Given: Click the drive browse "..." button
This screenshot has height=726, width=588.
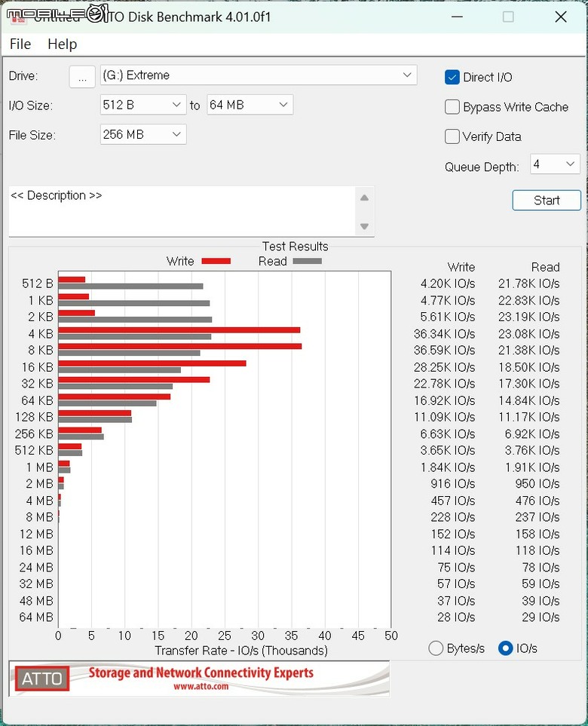Looking at the screenshot, I should (82, 76).
